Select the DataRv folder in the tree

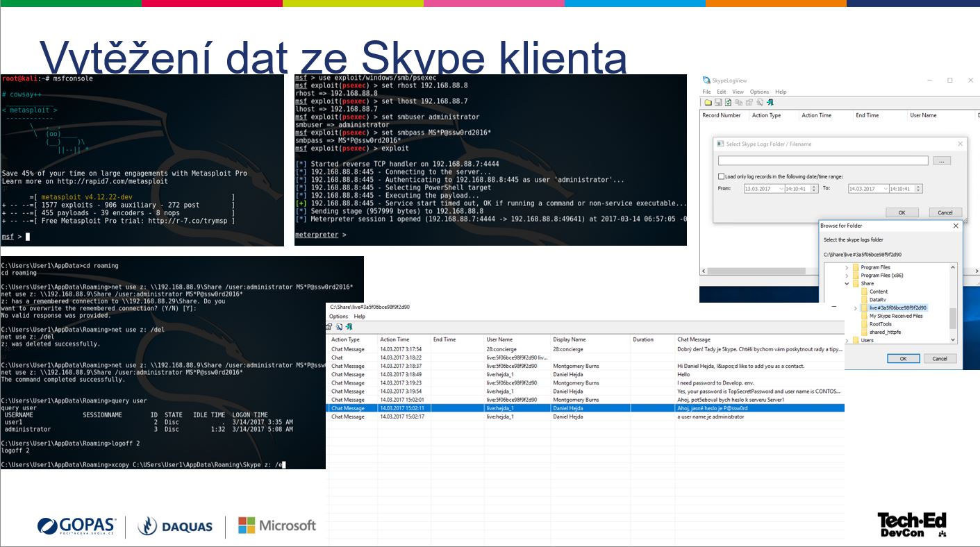[x=877, y=300]
